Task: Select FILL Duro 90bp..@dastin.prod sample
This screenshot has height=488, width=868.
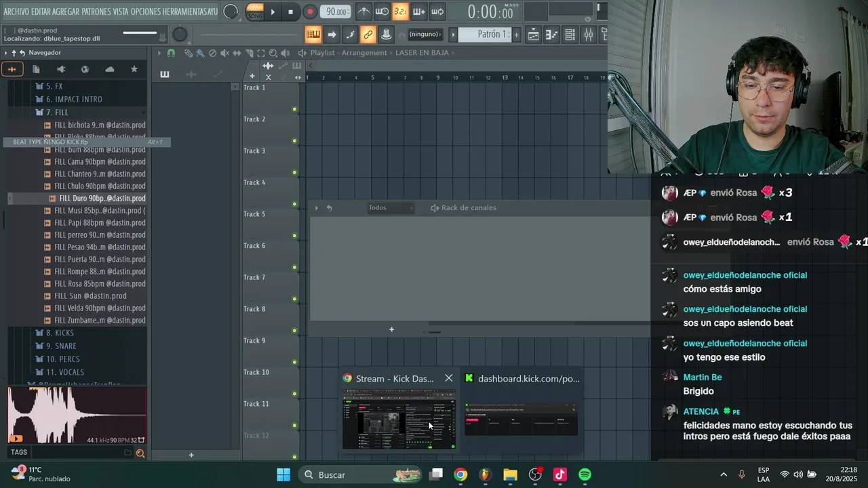Action: (x=102, y=199)
